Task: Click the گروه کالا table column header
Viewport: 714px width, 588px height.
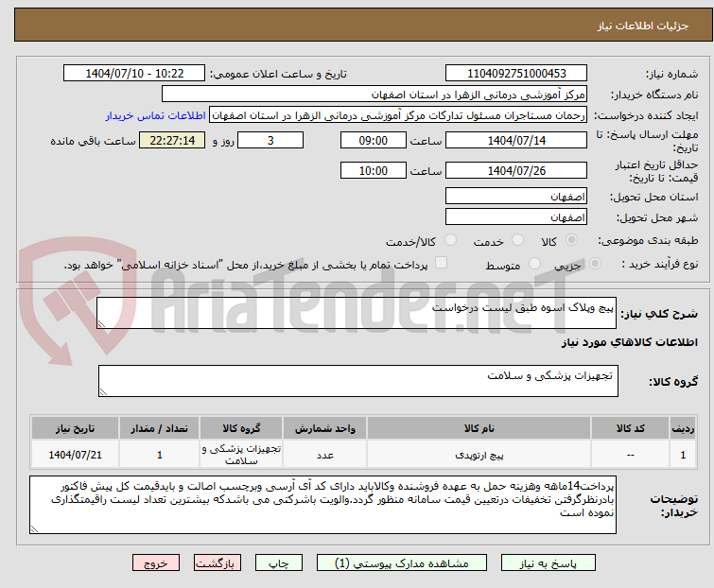Action: (241, 428)
